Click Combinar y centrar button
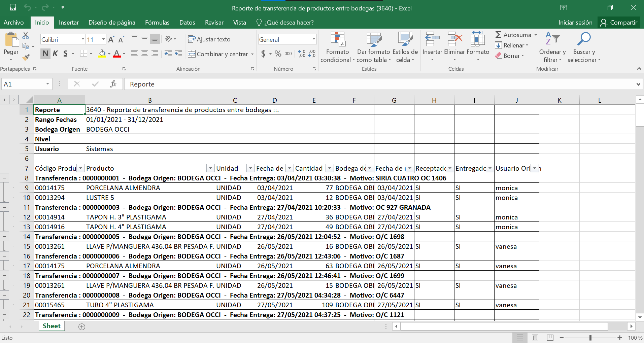 [x=218, y=54]
